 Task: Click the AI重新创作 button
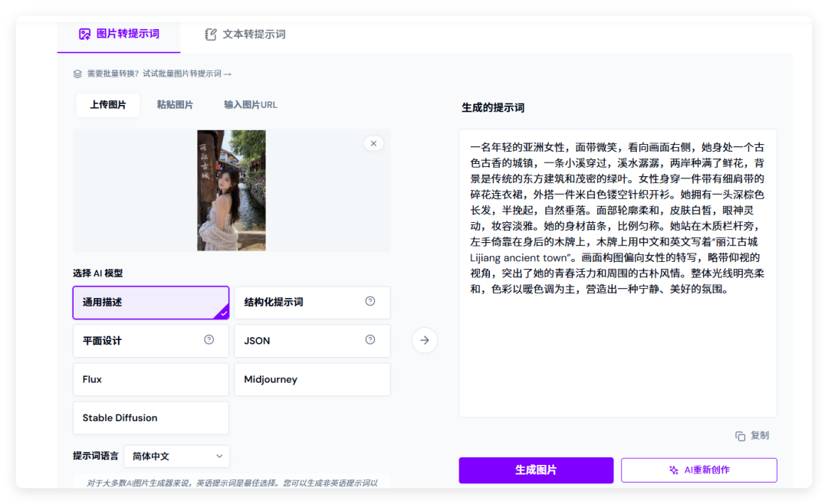click(699, 470)
